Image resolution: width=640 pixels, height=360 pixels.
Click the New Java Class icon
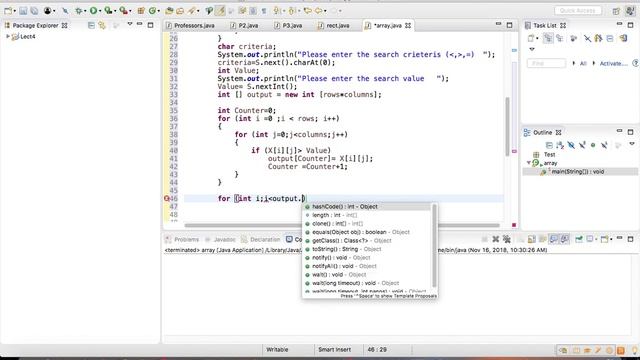pyautogui.click(x=153, y=11)
